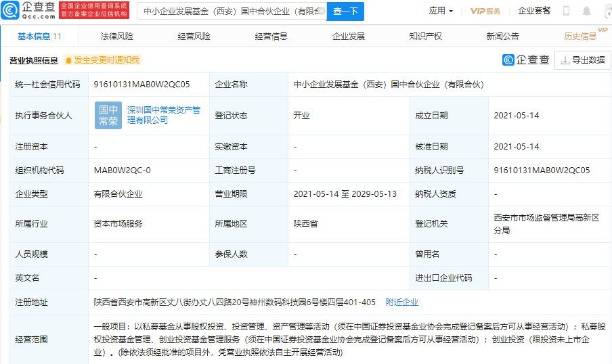Viewport: 612px width, 364px height.
Task: Switch to 经营信息 tab
Action: coord(271,37)
